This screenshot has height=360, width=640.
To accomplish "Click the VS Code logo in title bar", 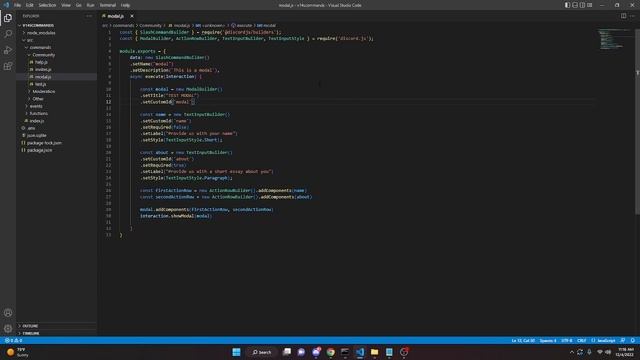I will (x=6, y=5).
